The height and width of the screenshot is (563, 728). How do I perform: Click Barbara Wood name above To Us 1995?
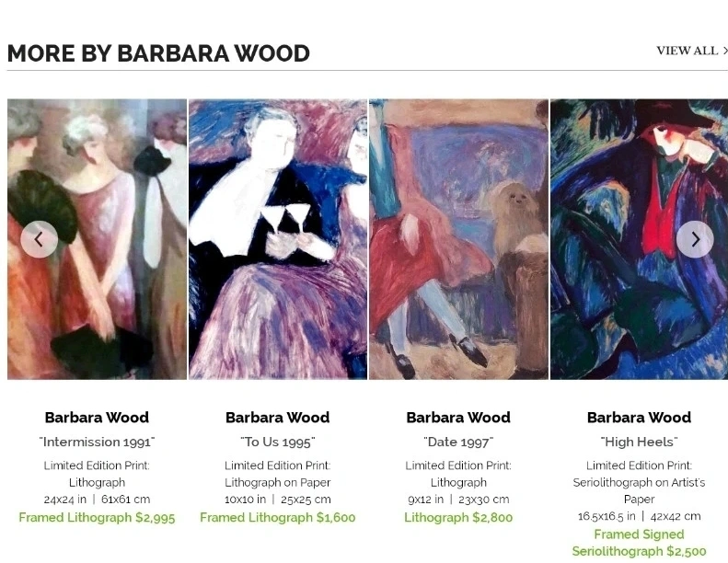pyautogui.click(x=278, y=418)
